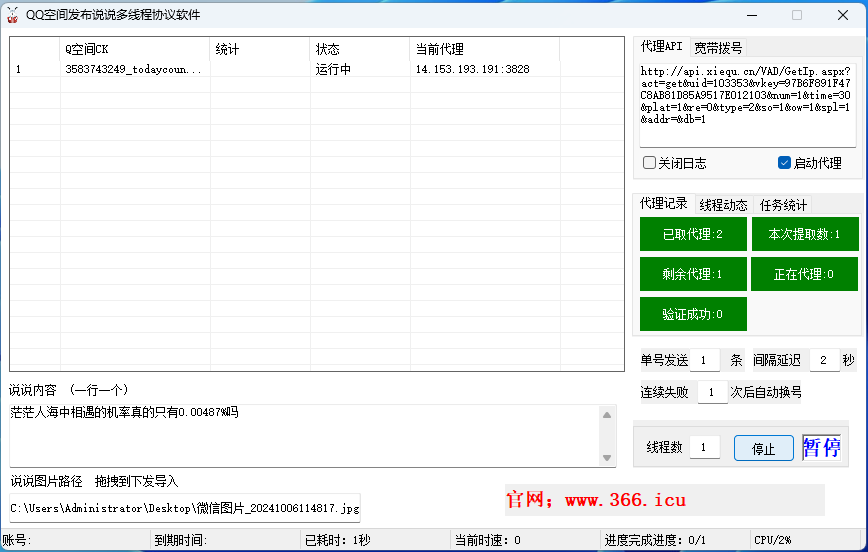The image size is (868, 552).
Task: Click the 间隔延迟 seconds field
Action: 824,361
